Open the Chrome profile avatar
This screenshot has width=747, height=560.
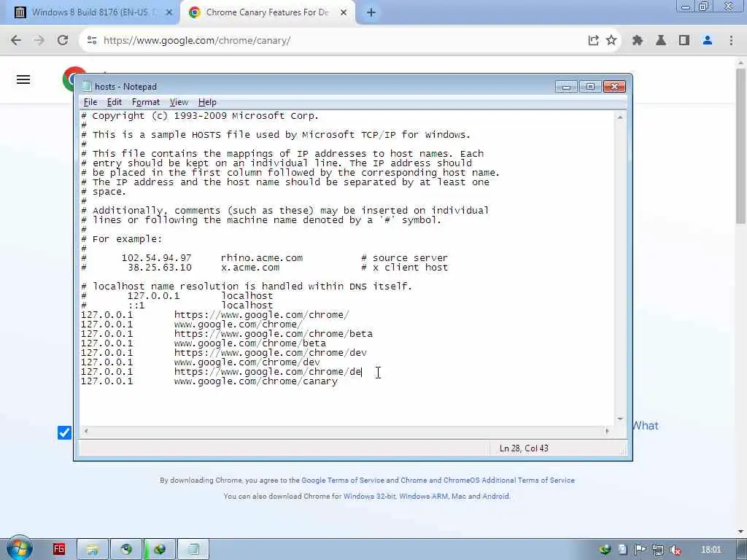[708, 41]
